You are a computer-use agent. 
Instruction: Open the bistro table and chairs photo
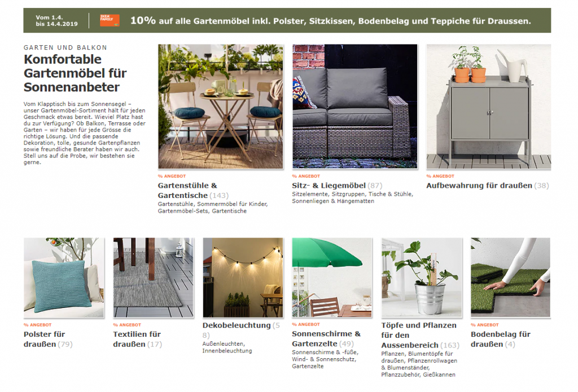221,107
